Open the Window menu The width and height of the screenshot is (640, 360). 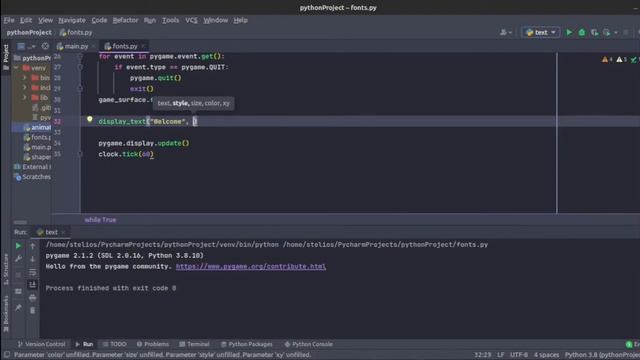click(216, 20)
